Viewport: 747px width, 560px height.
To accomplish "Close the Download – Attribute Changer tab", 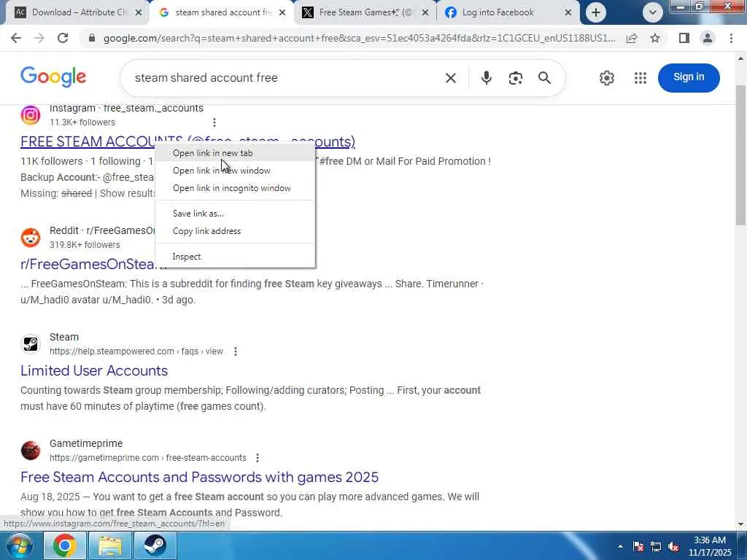I will click(139, 13).
